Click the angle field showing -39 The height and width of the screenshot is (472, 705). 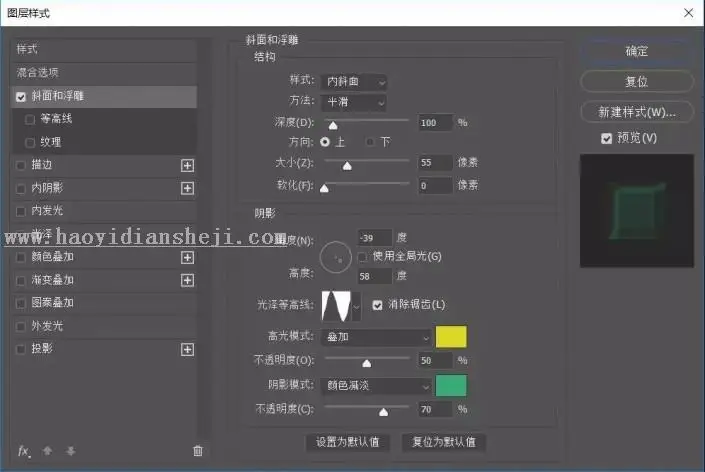375,238
